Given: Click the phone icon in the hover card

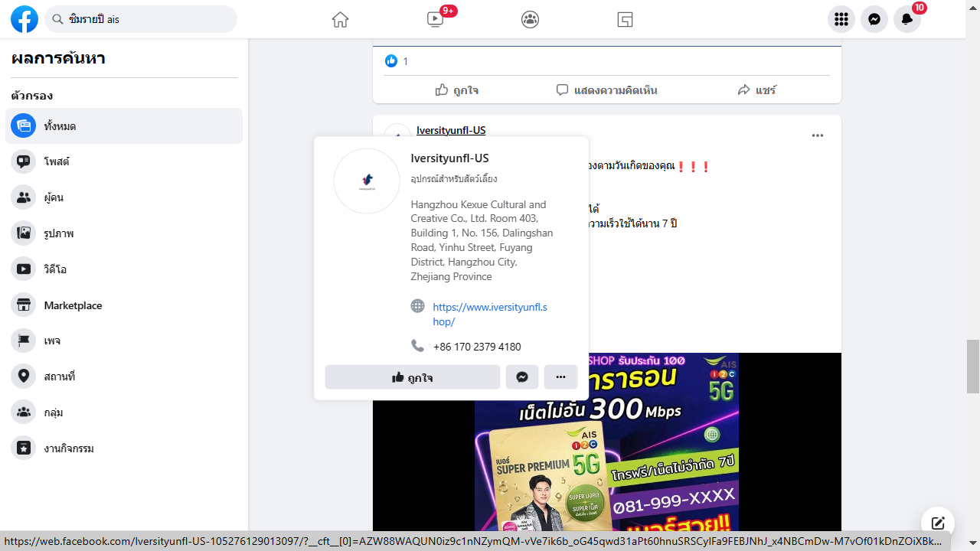Looking at the screenshot, I should 417,346.
